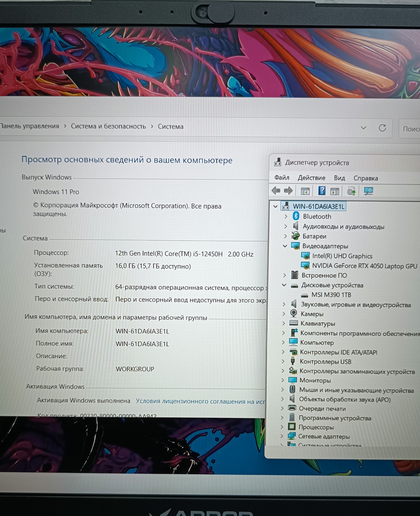Open the Справка menu
The height and width of the screenshot is (516, 420).
click(365, 178)
